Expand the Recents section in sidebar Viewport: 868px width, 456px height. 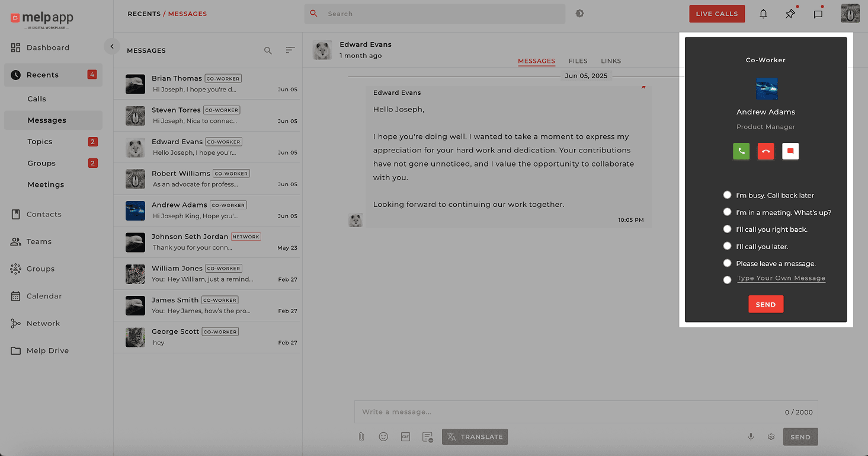[43, 75]
